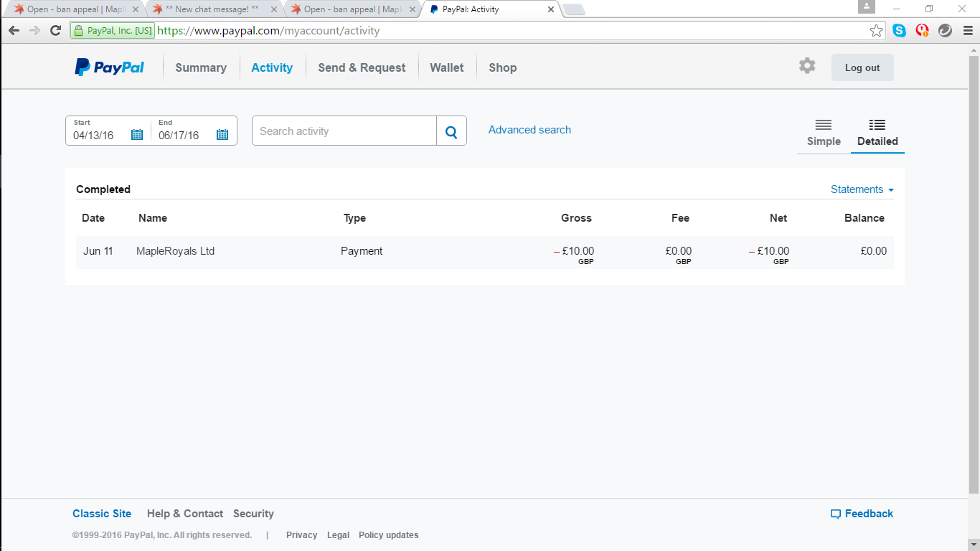Click the Completed section heading

103,189
